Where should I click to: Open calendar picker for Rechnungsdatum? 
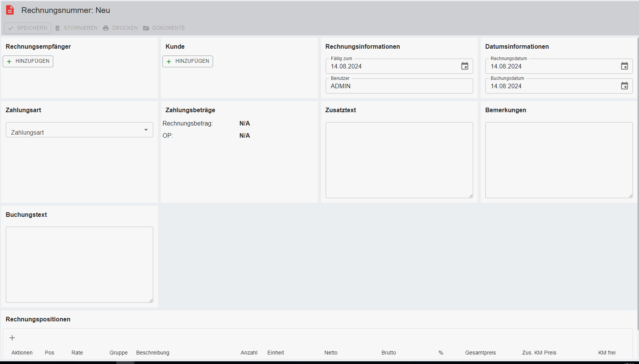pos(624,66)
